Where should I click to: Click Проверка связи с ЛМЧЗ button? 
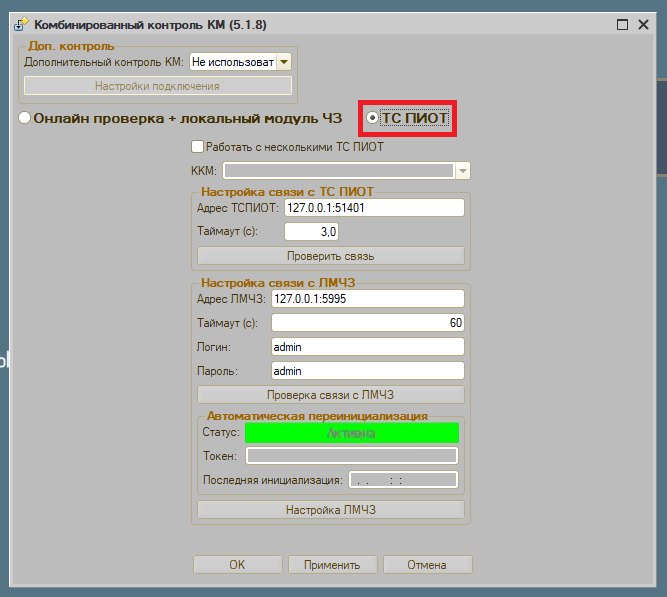(x=331, y=395)
